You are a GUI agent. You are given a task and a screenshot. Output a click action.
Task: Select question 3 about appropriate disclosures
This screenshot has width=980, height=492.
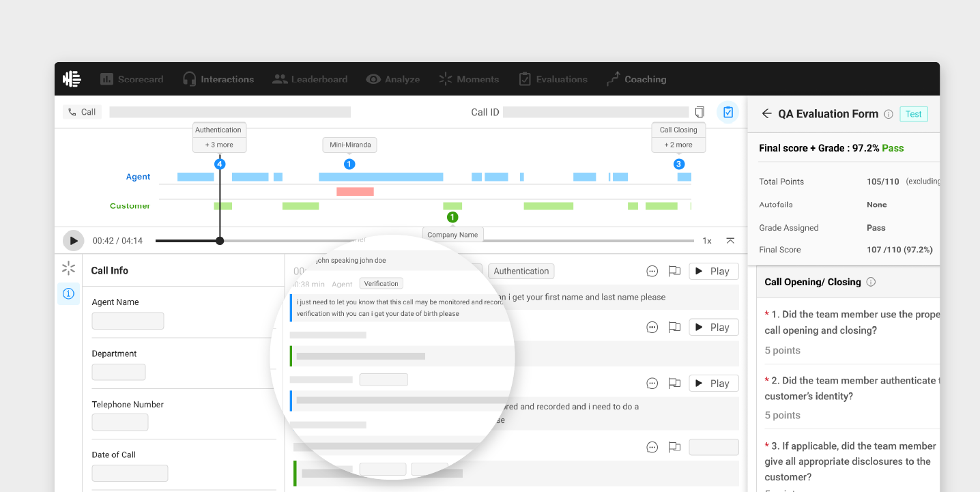[851, 461]
